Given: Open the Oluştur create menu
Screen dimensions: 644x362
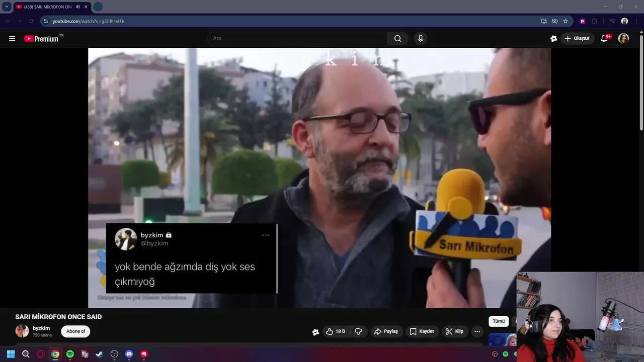Looking at the screenshot, I should pyautogui.click(x=578, y=39).
